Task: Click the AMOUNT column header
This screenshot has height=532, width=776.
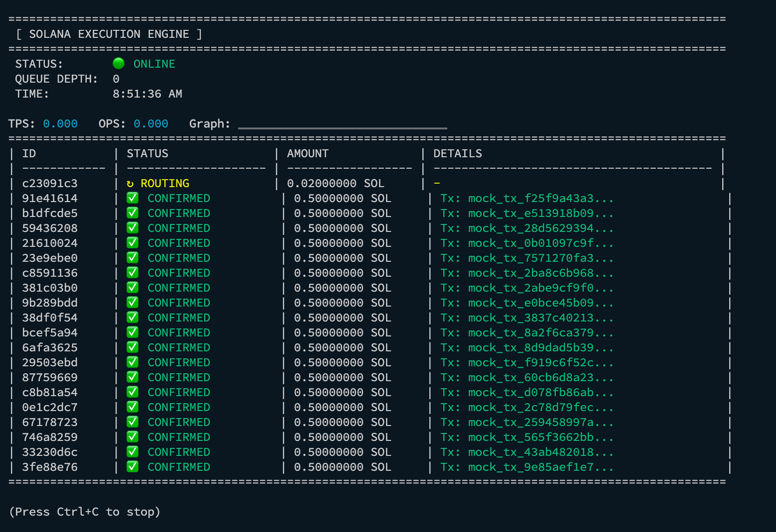Action: click(308, 153)
